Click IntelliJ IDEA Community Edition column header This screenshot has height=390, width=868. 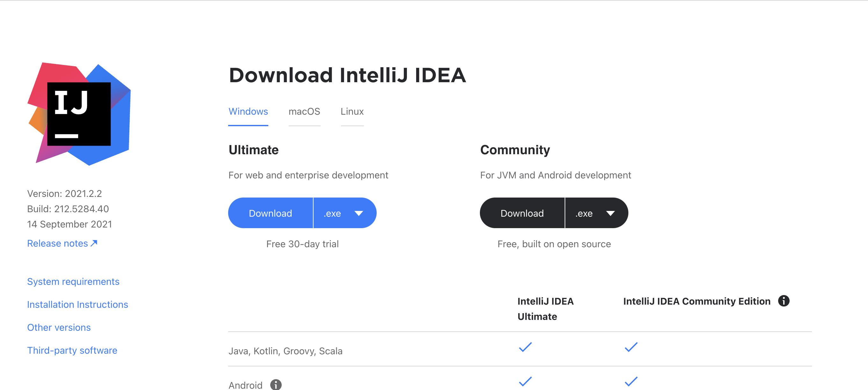tap(697, 301)
